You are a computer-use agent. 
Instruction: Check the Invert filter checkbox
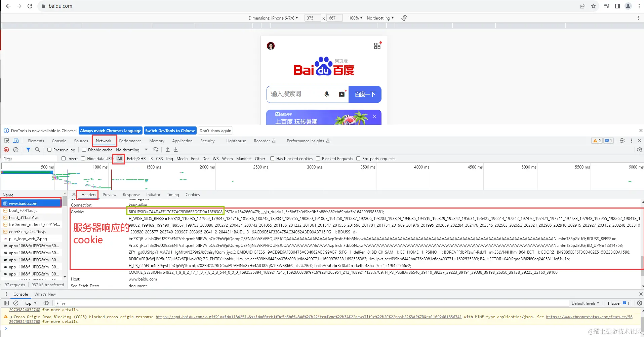pos(64,158)
